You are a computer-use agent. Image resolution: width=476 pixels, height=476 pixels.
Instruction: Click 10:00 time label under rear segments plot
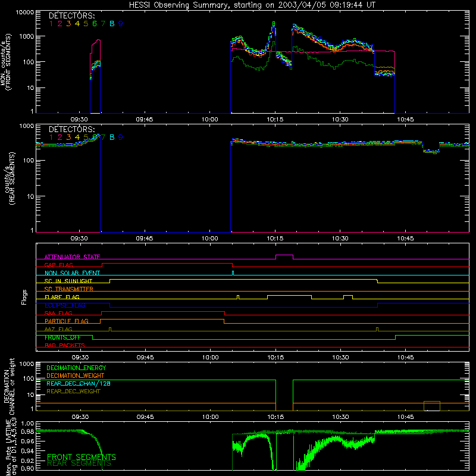tap(210, 239)
